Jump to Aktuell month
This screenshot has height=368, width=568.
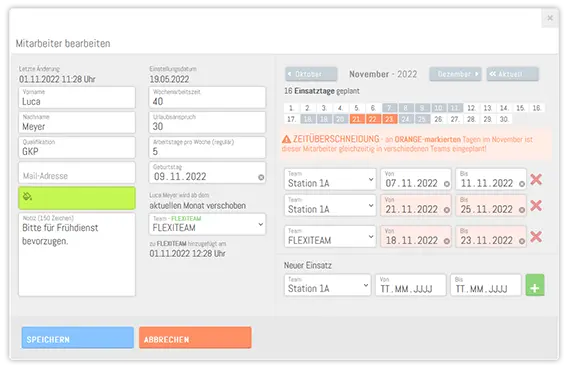(x=513, y=74)
